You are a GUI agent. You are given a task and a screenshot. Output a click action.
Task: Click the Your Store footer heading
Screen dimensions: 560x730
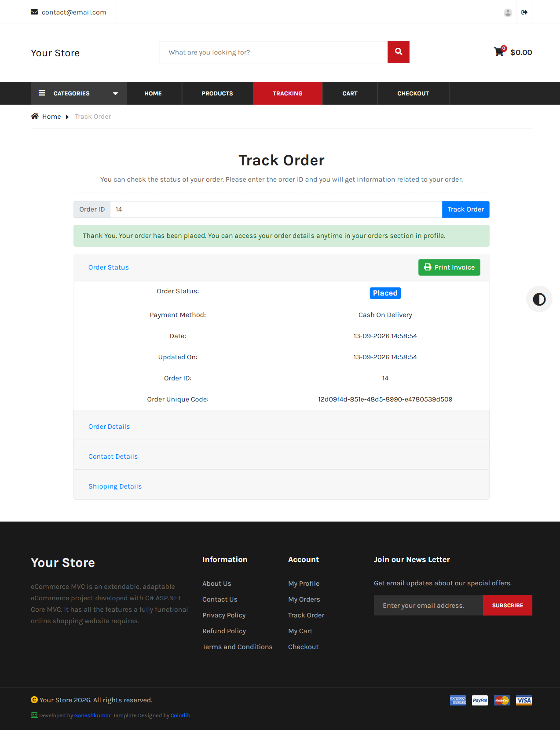(63, 563)
